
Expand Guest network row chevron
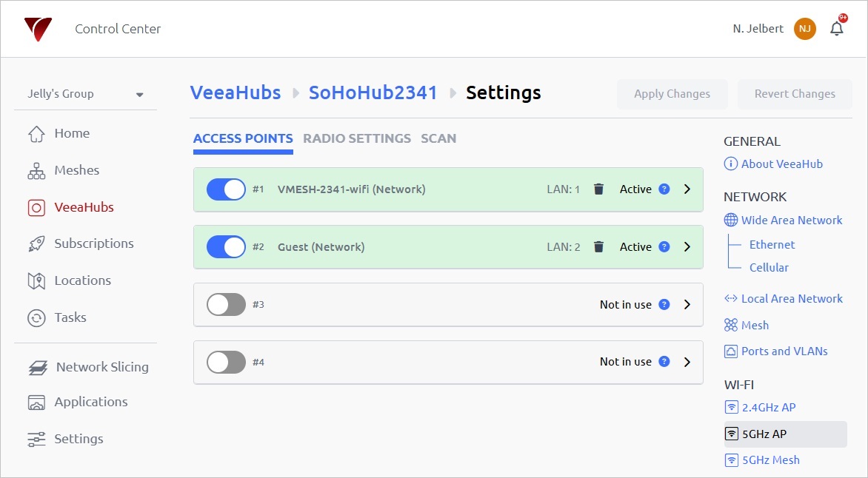pos(687,246)
